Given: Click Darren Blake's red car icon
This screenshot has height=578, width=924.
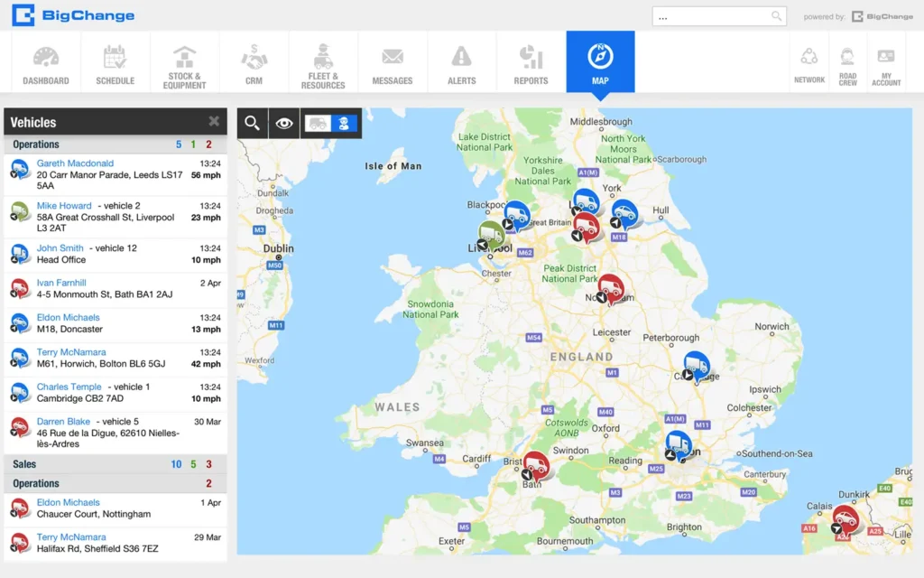Looking at the screenshot, I should tap(20, 427).
